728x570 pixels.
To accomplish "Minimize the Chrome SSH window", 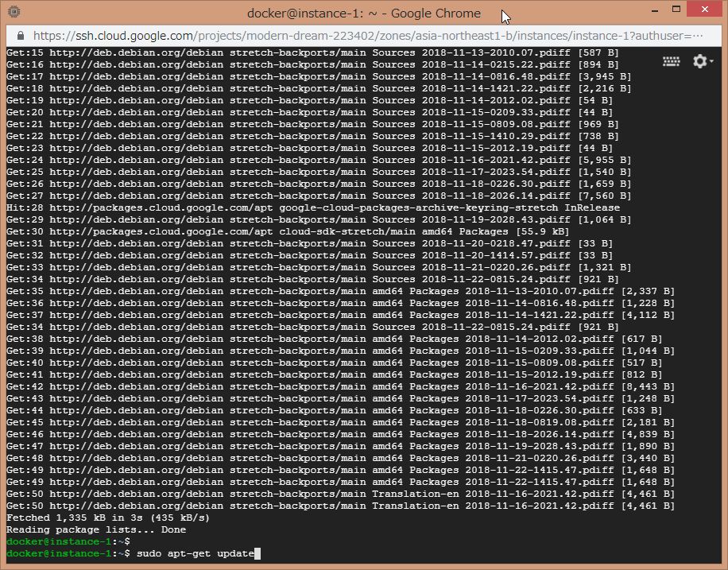I will pyautogui.click(x=655, y=10).
